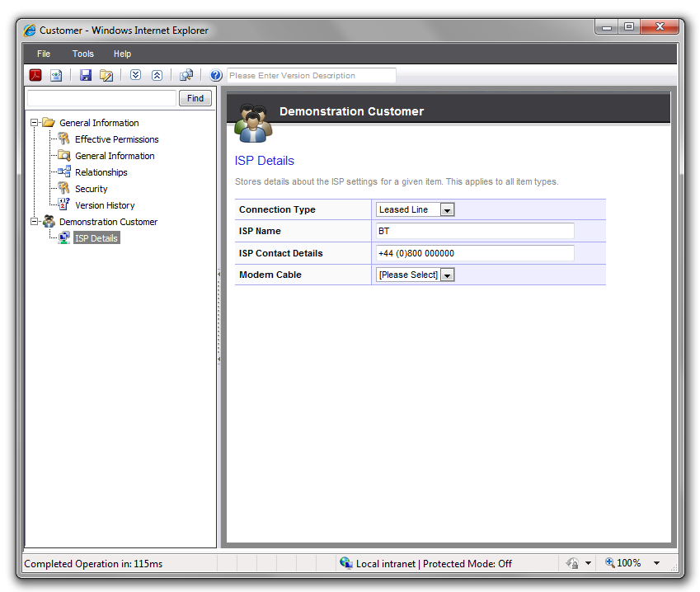The image size is (700, 592).
Task: Click the 'Stores details about the ISP settings' description
Action: click(397, 181)
